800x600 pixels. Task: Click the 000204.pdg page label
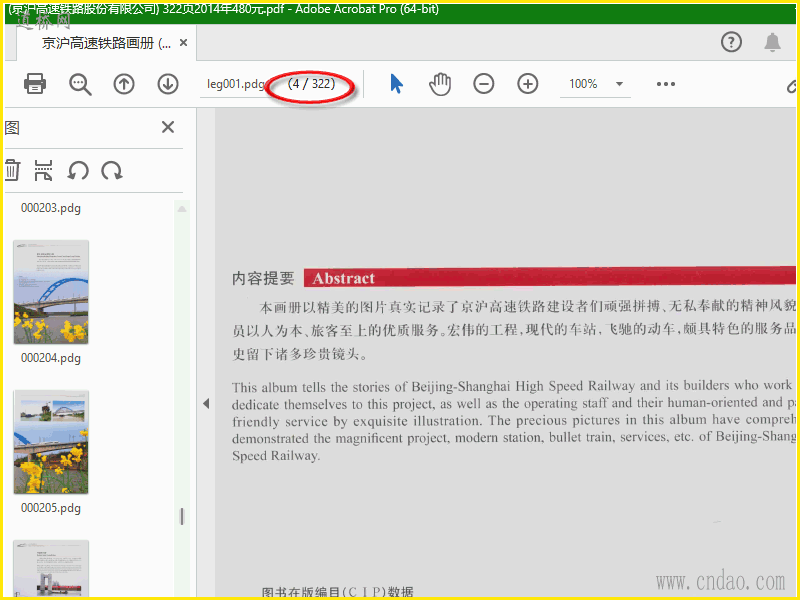(51, 358)
